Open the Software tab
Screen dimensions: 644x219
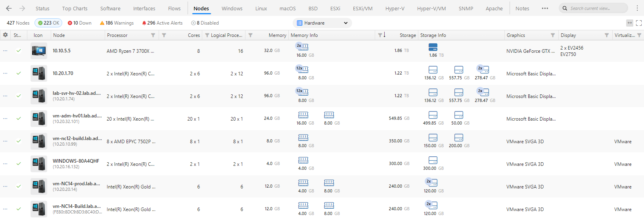click(x=110, y=8)
